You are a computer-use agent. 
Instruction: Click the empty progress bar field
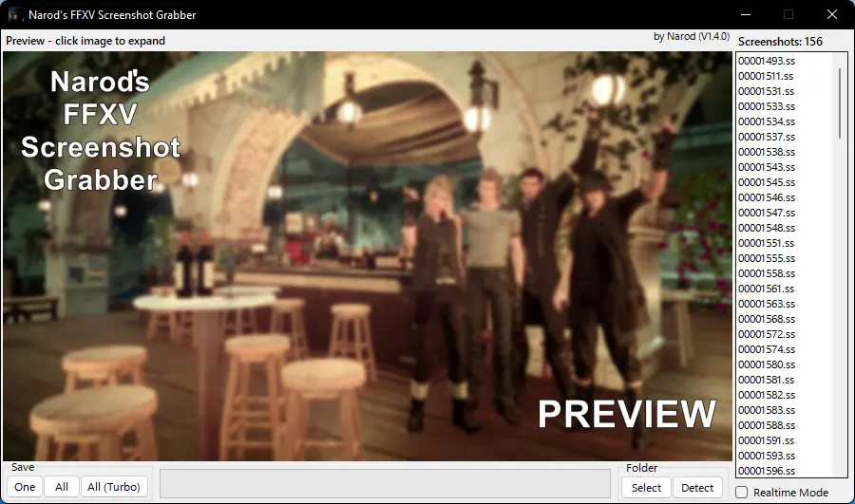click(385, 484)
